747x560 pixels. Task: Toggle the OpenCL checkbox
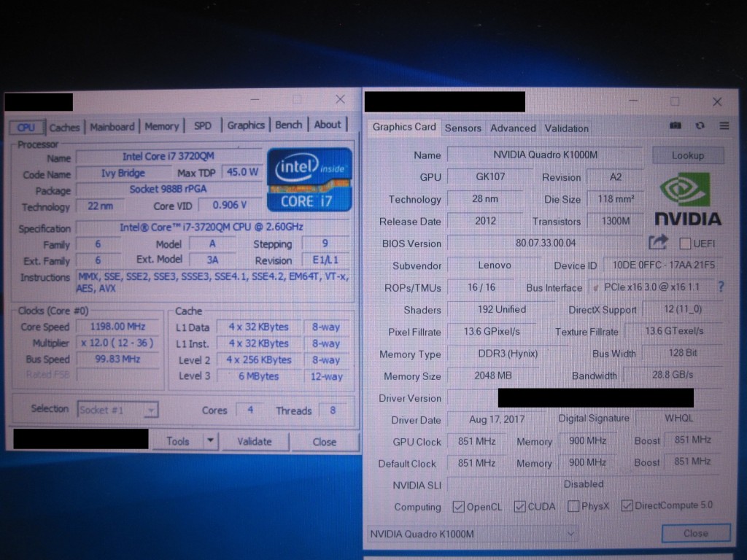pyautogui.click(x=458, y=507)
